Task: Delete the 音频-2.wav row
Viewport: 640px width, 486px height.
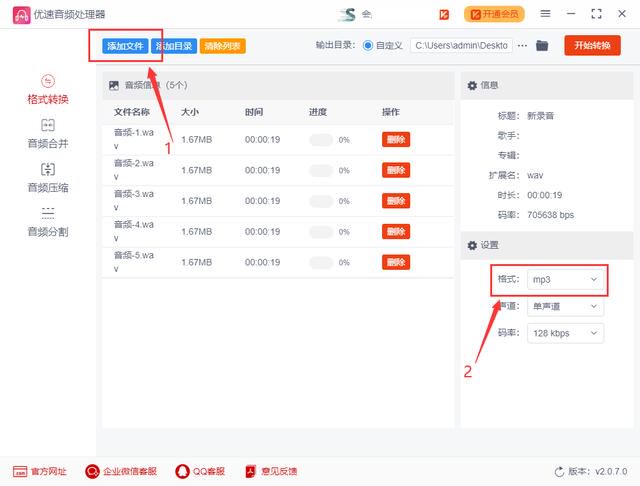Action: coord(396,170)
